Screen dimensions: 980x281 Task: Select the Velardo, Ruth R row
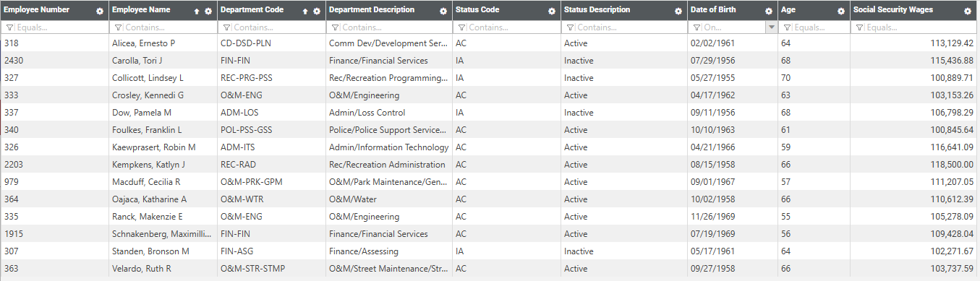(x=489, y=269)
